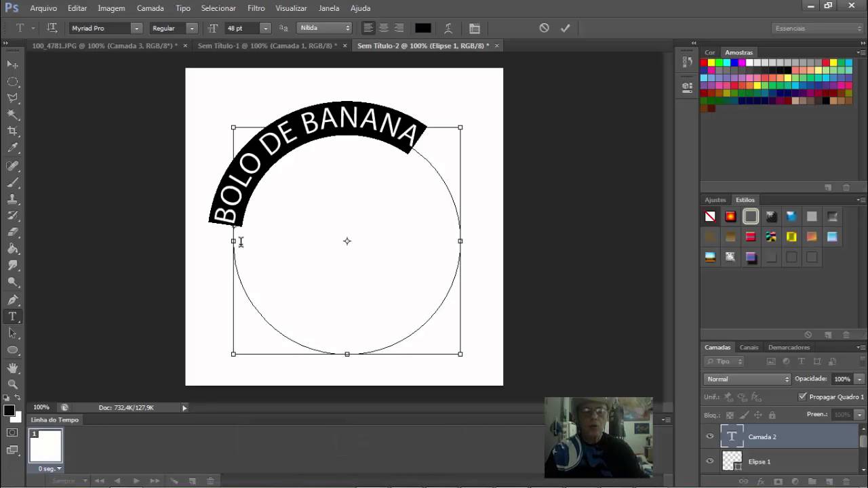
Task: Select the History Brush tool
Action: (x=12, y=216)
